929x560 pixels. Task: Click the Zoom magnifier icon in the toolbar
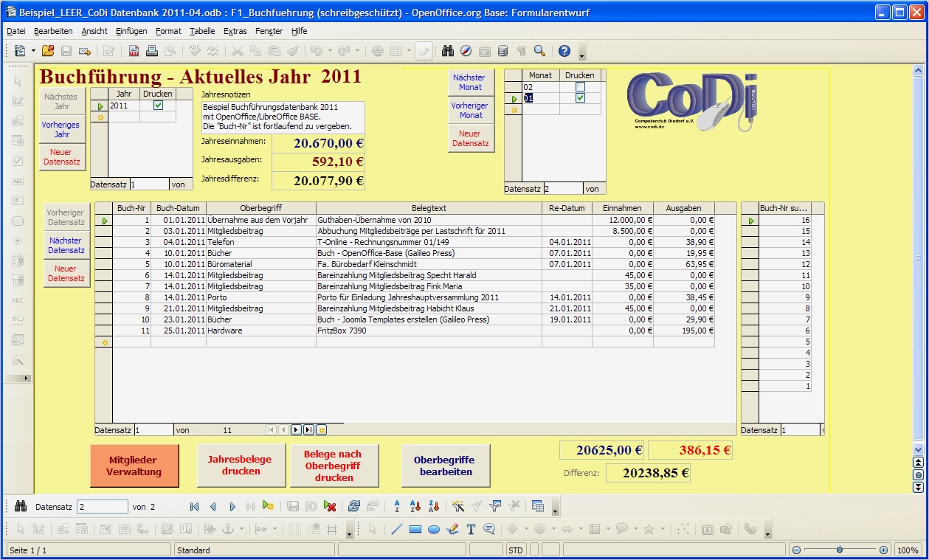click(x=539, y=50)
